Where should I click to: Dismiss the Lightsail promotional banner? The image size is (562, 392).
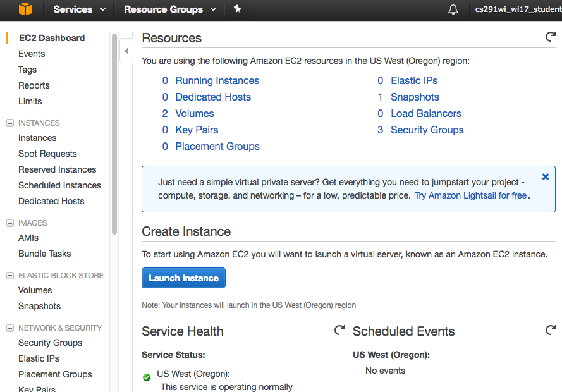[x=545, y=176]
